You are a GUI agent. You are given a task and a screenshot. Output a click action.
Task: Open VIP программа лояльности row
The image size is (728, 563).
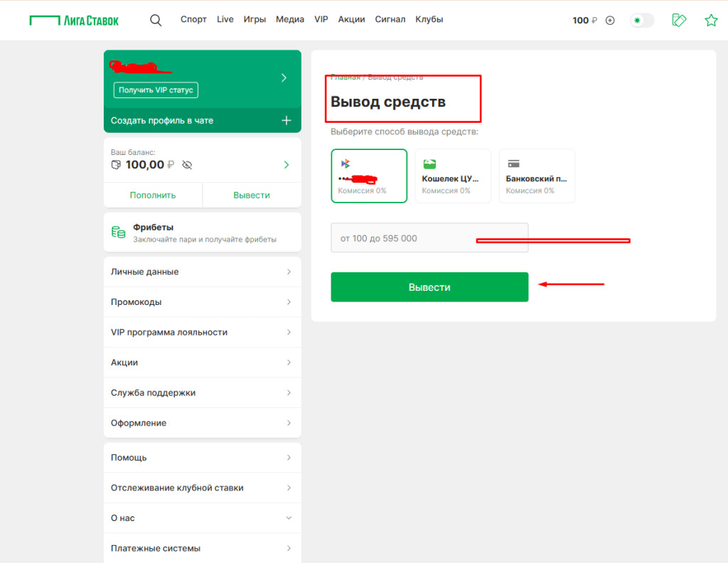pyautogui.click(x=203, y=332)
